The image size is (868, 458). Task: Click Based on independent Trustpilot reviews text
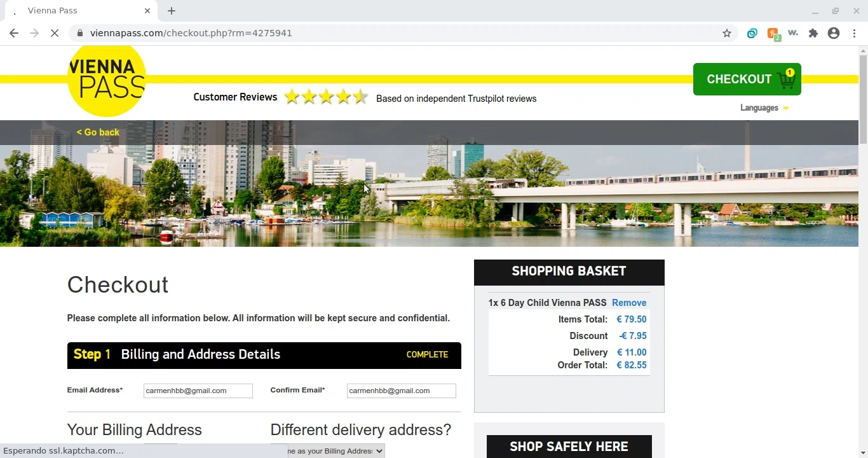coord(456,99)
